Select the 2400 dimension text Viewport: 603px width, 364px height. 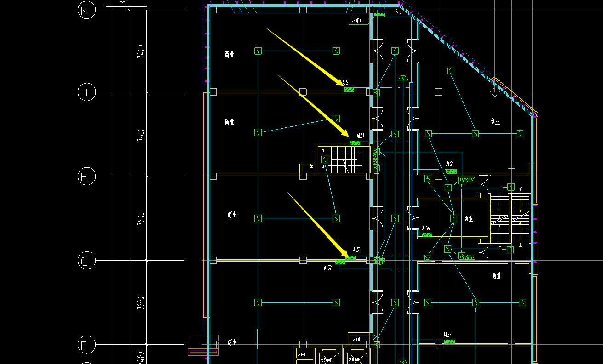tap(141, 358)
